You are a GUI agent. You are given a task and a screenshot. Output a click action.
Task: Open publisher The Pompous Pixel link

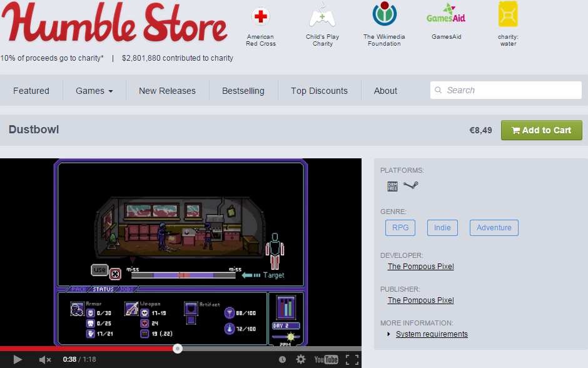(421, 300)
